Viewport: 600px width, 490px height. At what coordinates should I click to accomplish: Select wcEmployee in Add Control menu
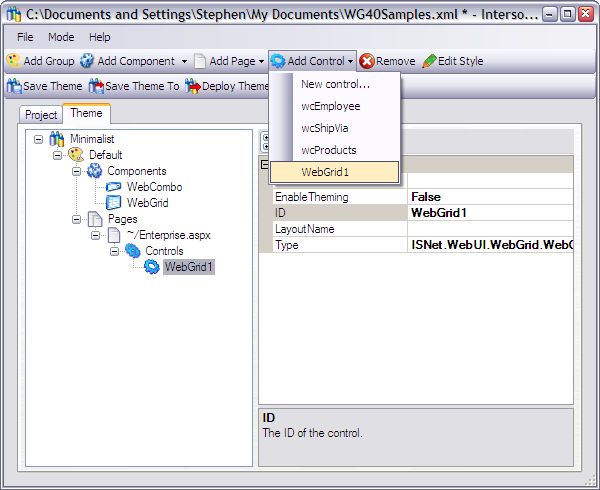pyautogui.click(x=330, y=106)
